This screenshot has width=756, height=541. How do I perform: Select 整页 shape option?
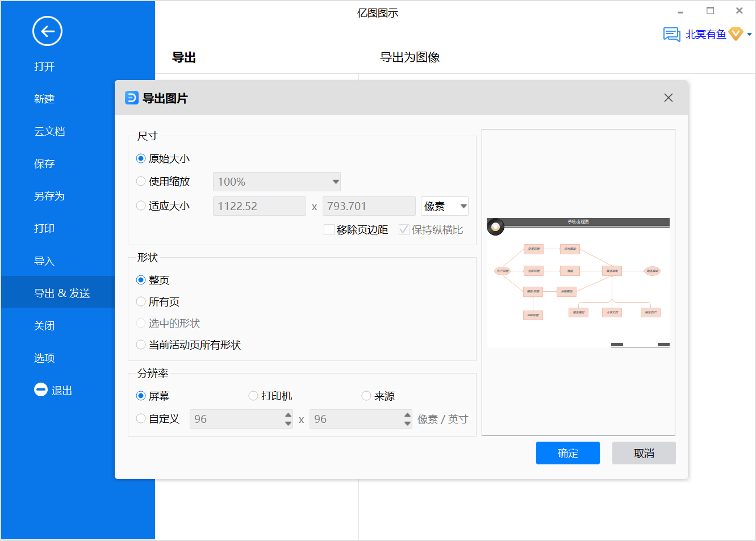[141, 280]
